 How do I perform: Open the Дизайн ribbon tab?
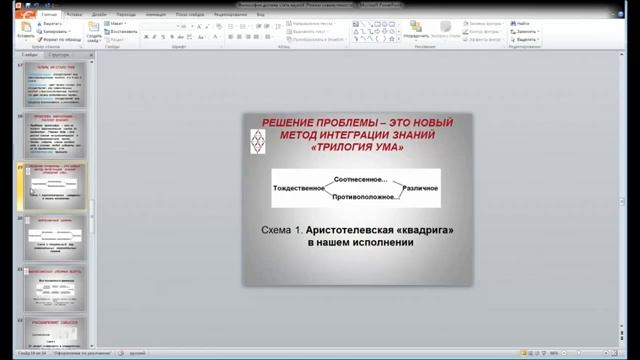pos(99,14)
